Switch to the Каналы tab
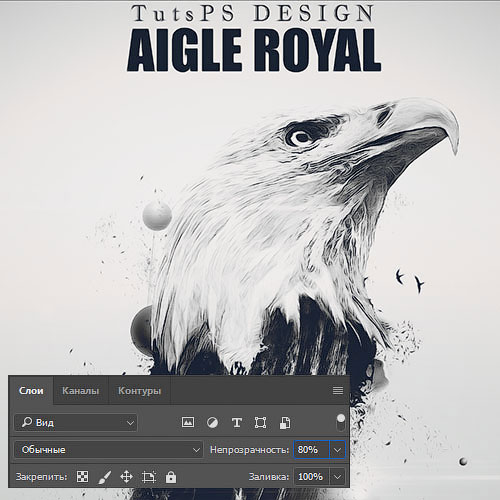 (x=81, y=391)
